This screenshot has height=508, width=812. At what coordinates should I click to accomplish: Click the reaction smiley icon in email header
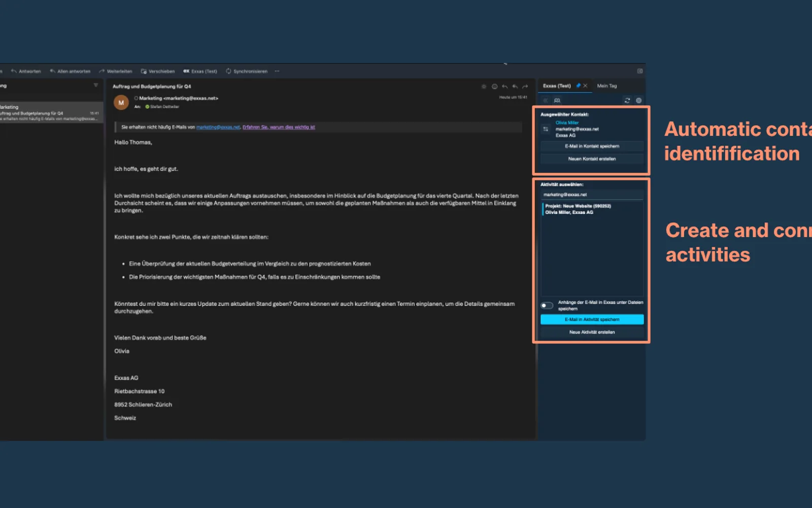(x=494, y=86)
